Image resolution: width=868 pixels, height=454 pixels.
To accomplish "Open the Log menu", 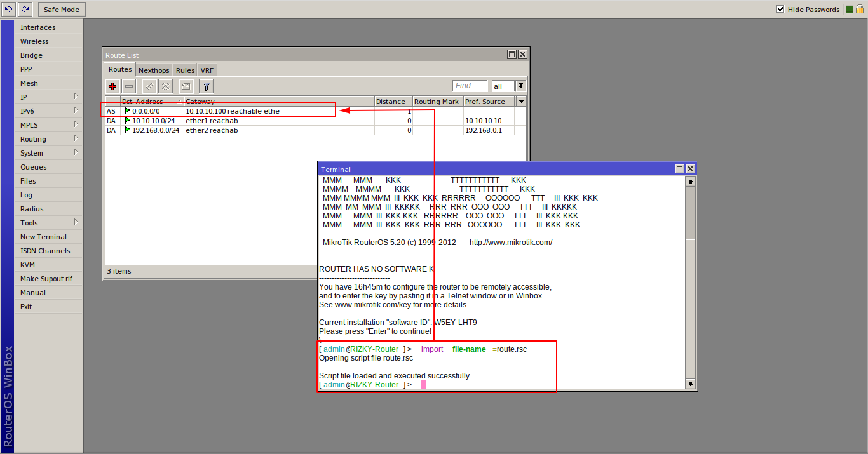I will (49, 195).
